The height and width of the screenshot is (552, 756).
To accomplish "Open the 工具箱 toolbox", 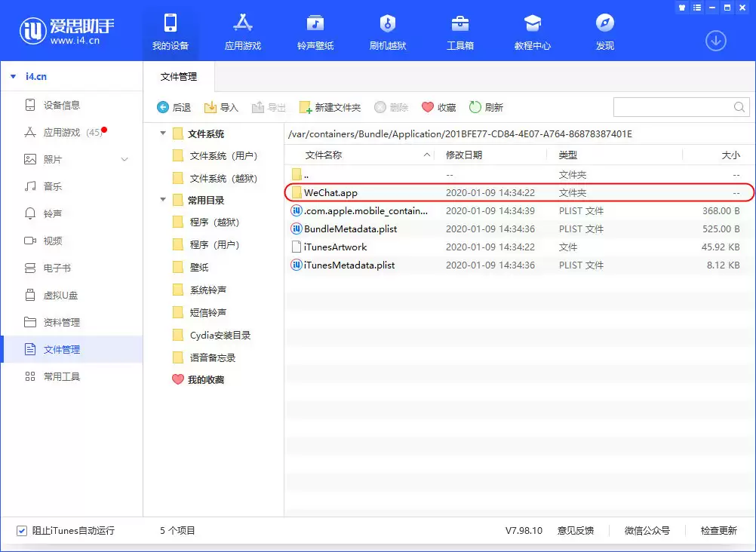I will 460,32.
